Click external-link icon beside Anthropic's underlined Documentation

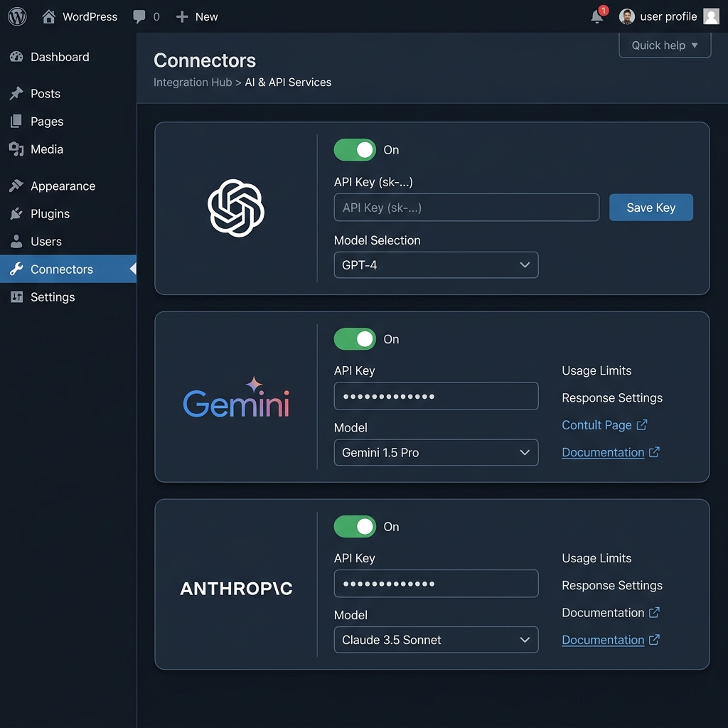[654, 640]
